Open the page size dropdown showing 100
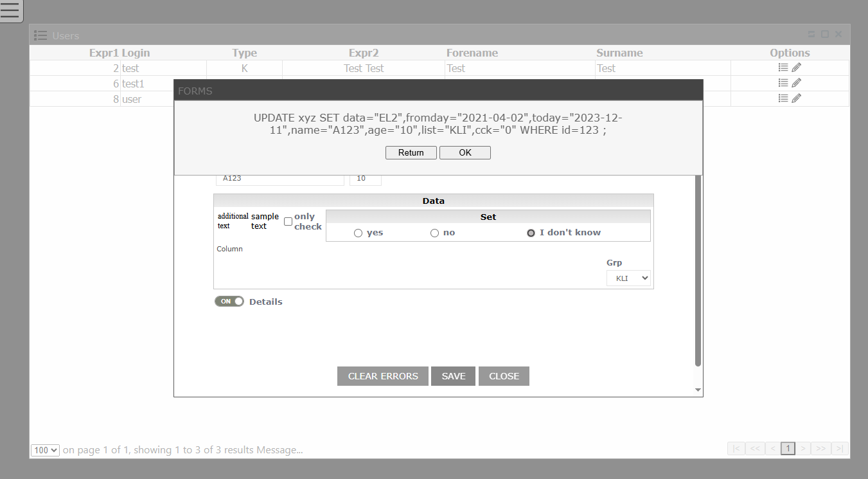The width and height of the screenshot is (868, 479). coord(45,451)
